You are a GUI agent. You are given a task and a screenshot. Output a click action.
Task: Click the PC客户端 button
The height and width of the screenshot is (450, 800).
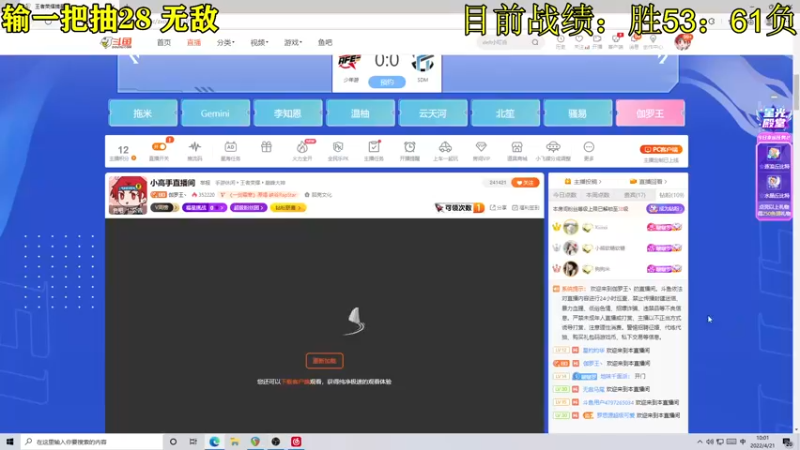661,149
